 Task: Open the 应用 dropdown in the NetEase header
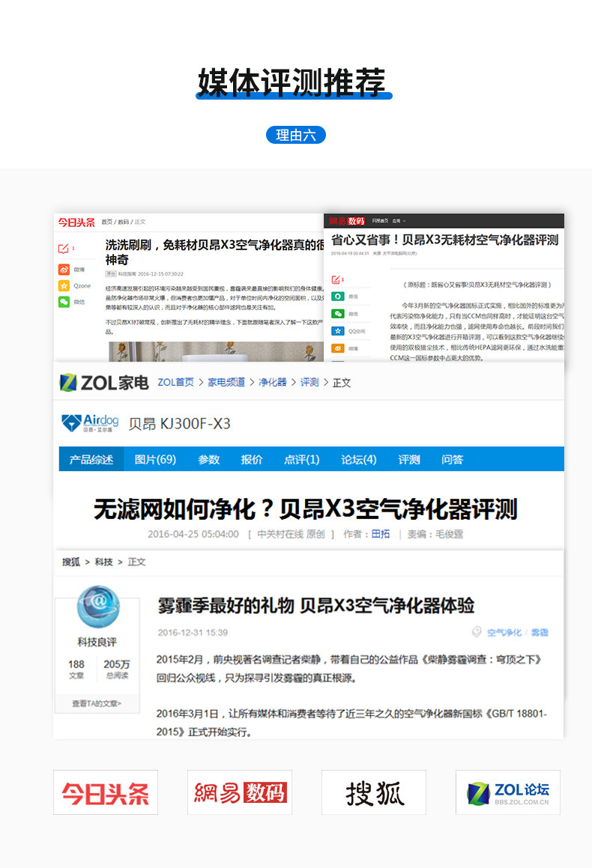click(x=399, y=221)
